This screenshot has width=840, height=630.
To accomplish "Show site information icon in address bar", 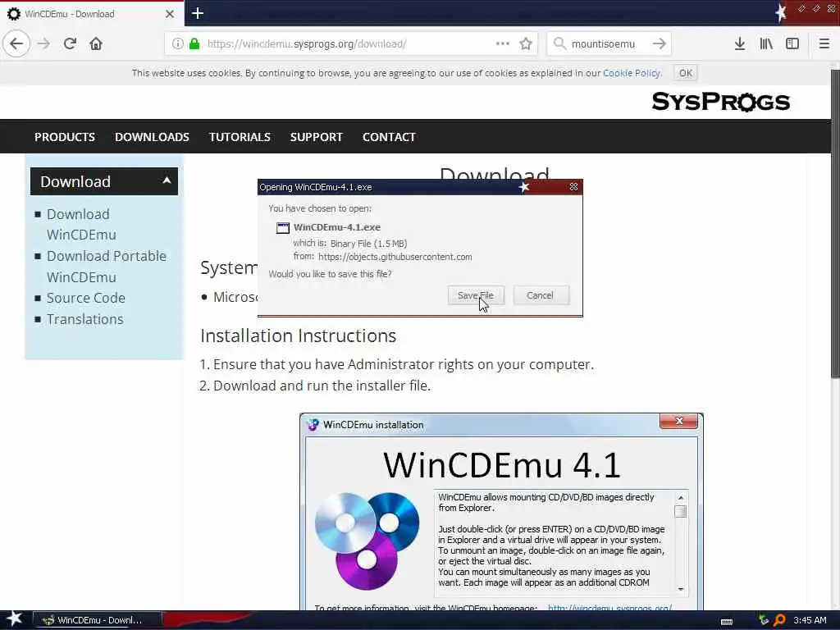I will point(178,44).
